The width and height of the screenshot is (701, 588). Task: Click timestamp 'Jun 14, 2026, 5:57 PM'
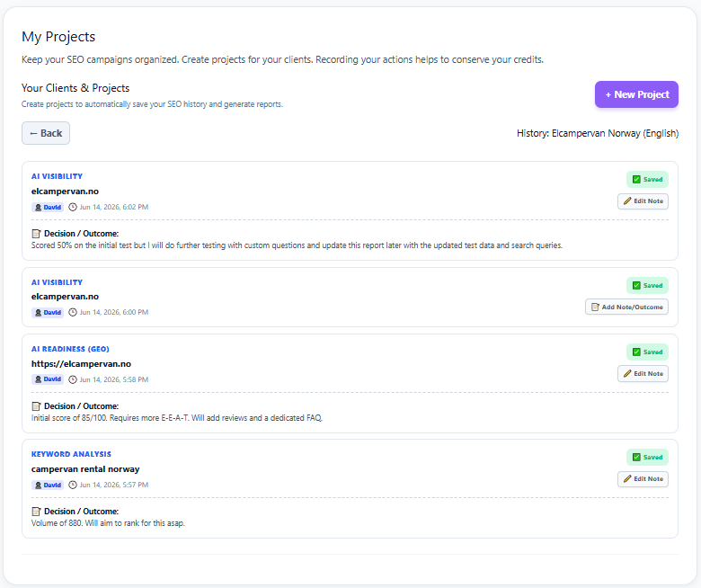click(114, 485)
